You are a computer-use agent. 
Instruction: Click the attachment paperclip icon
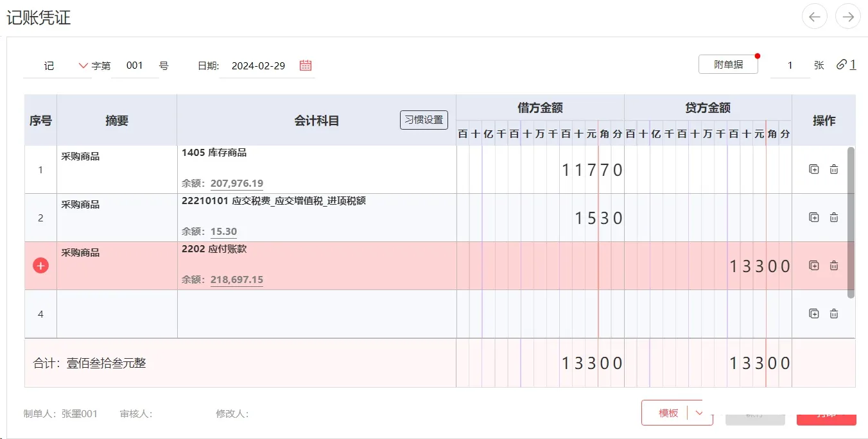coord(842,65)
